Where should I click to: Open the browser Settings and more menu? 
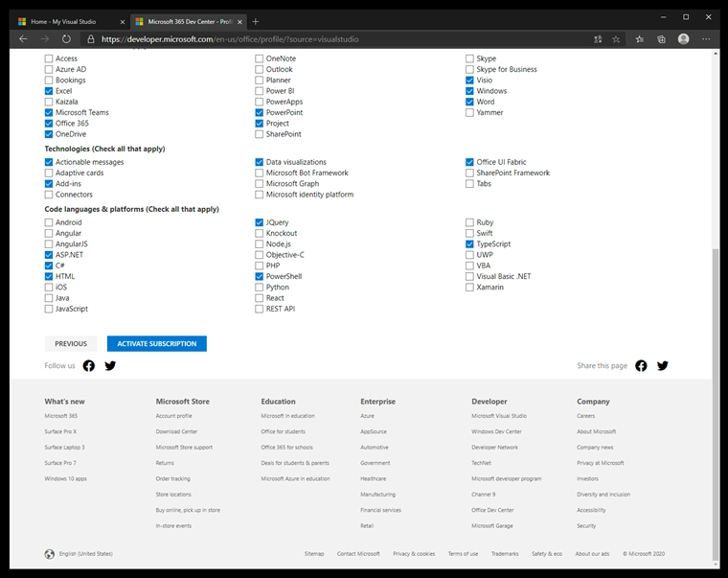coord(706,39)
